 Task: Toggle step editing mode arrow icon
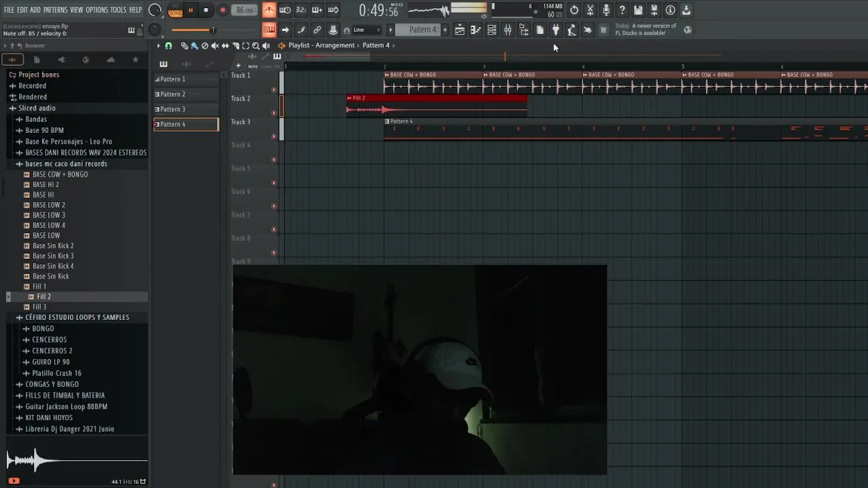tap(285, 30)
